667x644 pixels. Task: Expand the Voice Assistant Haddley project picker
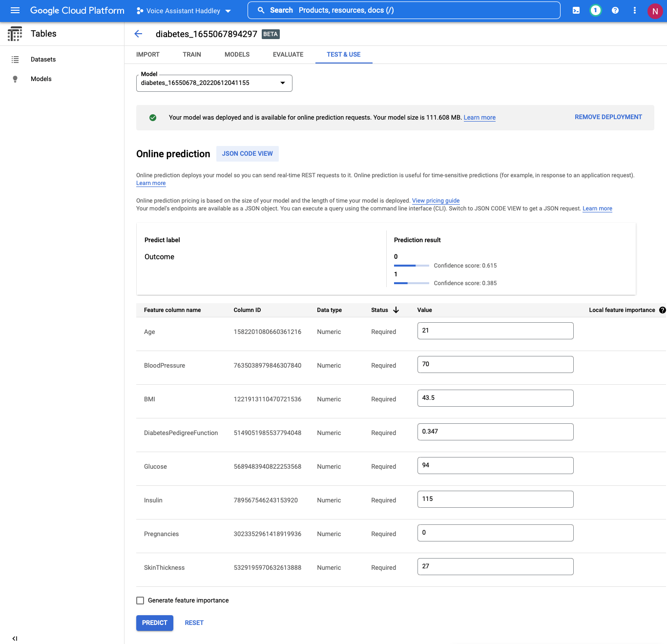(184, 11)
